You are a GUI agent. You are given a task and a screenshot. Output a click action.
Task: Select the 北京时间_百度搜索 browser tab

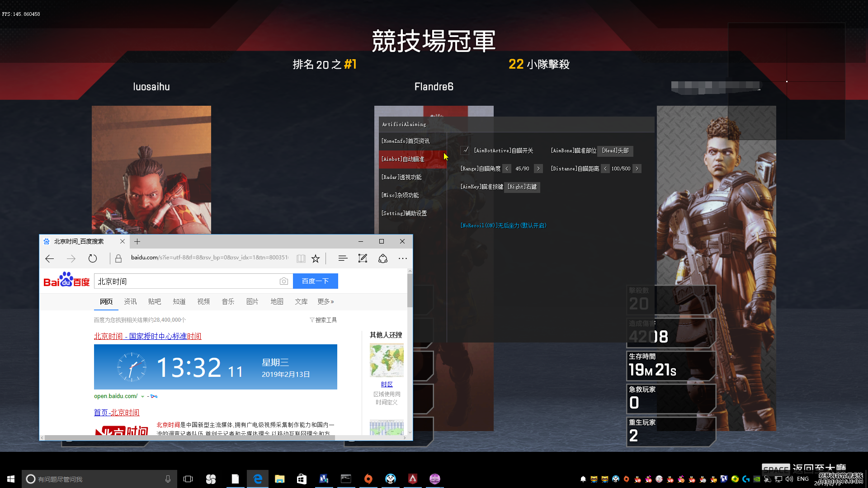(84, 241)
